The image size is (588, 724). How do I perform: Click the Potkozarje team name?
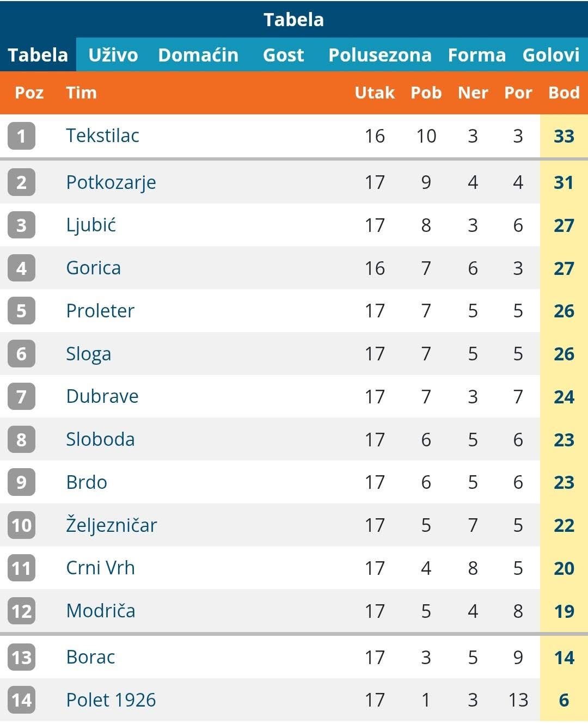click(x=111, y=182)
